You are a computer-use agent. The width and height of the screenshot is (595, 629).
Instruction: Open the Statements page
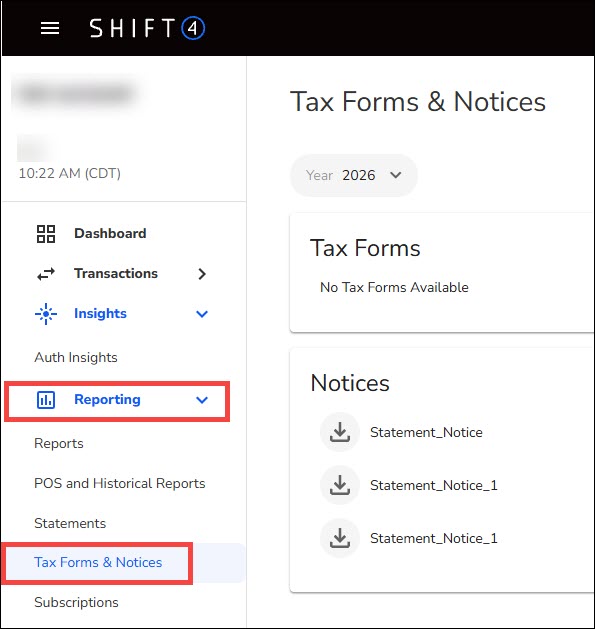70,523
